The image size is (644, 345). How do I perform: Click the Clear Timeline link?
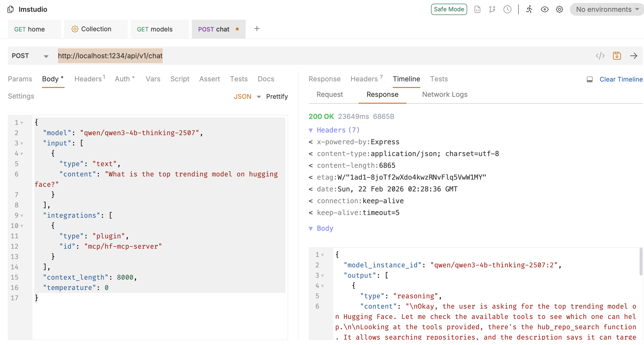[621, 79]
